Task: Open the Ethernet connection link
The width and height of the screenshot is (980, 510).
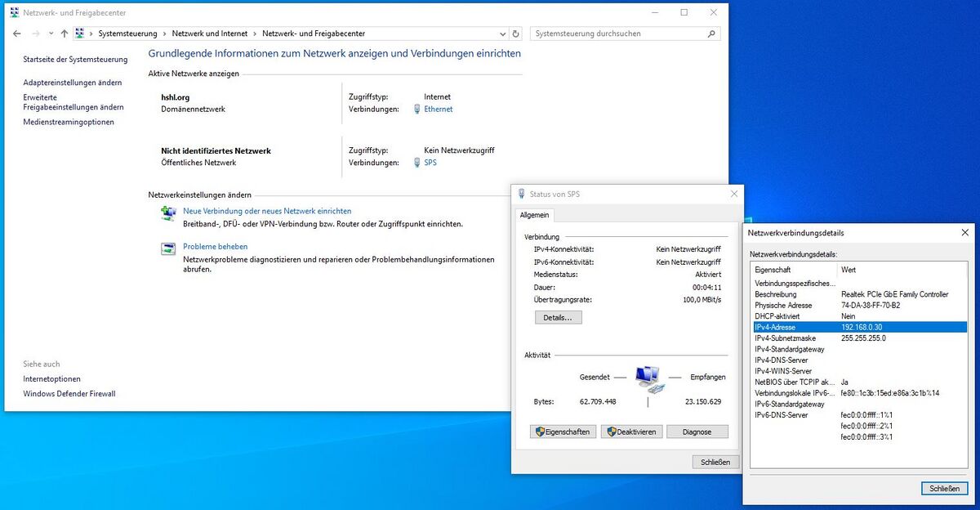Action: 438,109
